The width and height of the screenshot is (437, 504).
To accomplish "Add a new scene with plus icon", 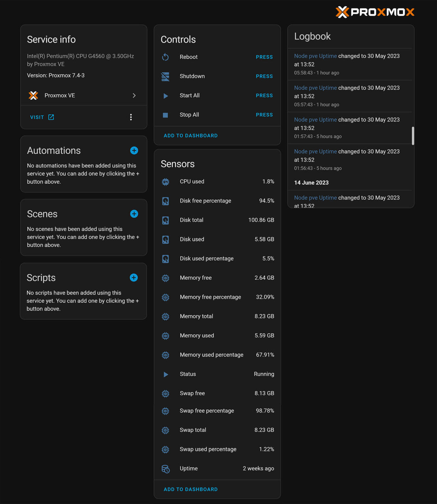I will pos(134,214).
